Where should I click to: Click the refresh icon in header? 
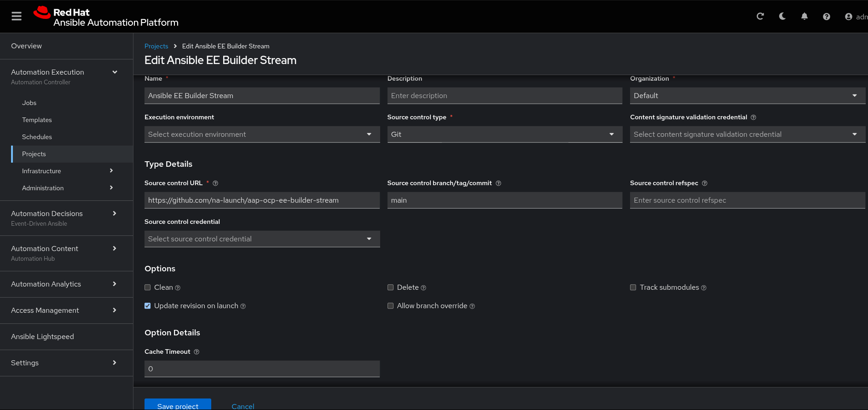tap(760, 17)
